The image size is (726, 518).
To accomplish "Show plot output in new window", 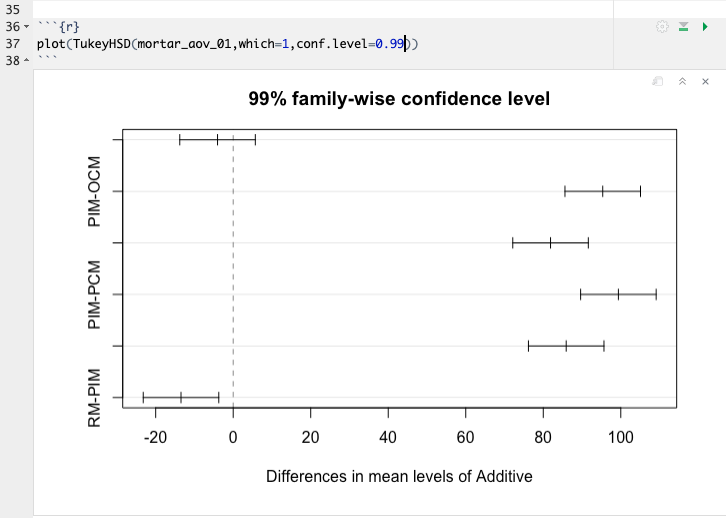I will click(x=657, y=81).
